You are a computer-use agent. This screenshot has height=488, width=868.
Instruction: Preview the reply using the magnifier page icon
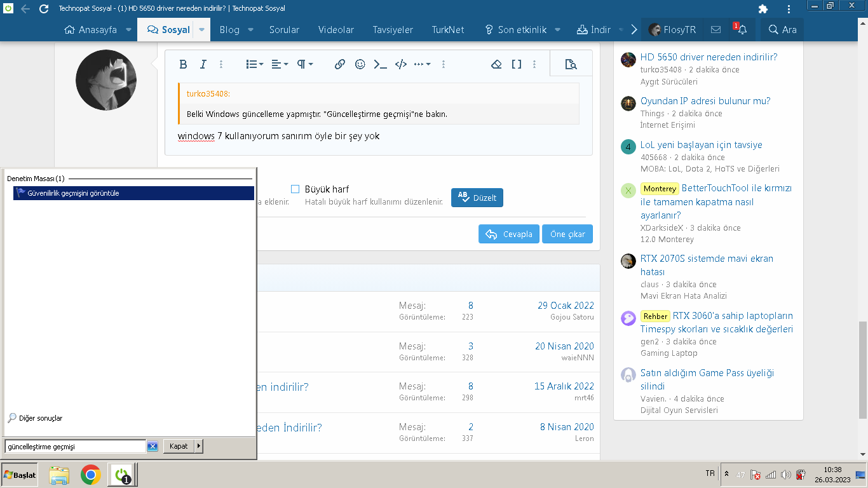point(571,64)
